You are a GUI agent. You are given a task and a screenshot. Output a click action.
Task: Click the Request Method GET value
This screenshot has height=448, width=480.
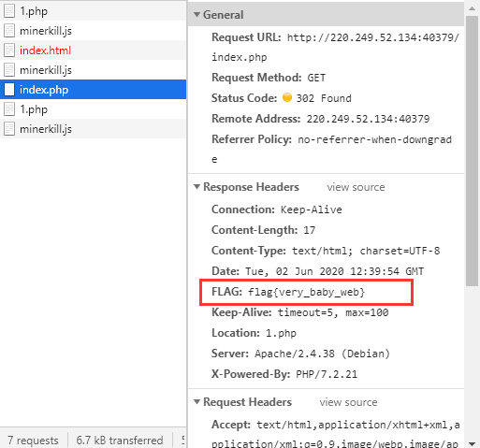point(316,78)
